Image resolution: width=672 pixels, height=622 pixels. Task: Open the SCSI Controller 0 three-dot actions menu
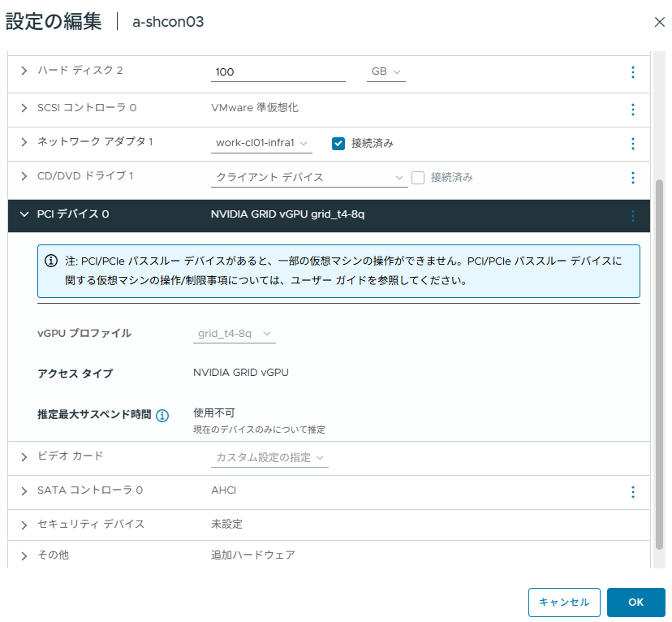coord(632,110)
